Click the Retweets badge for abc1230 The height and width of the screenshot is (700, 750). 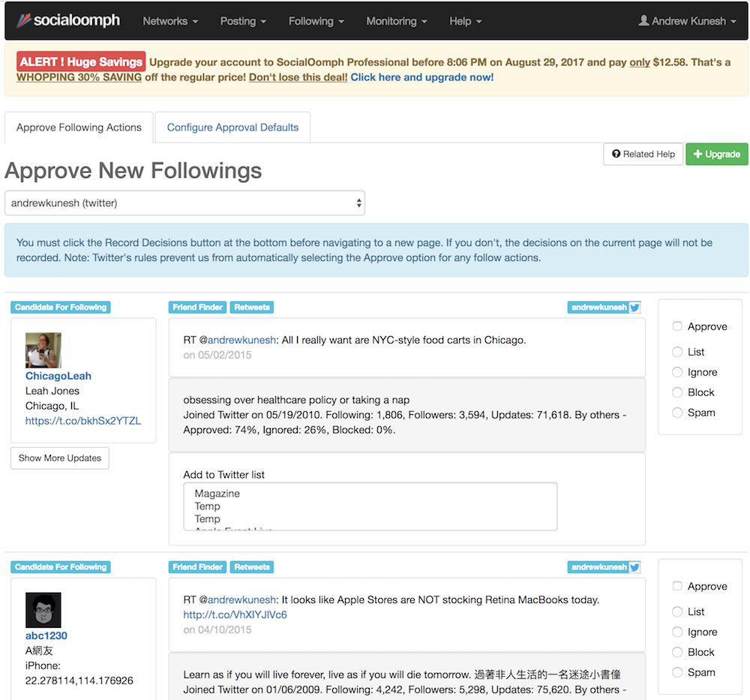tap(251, 567)
